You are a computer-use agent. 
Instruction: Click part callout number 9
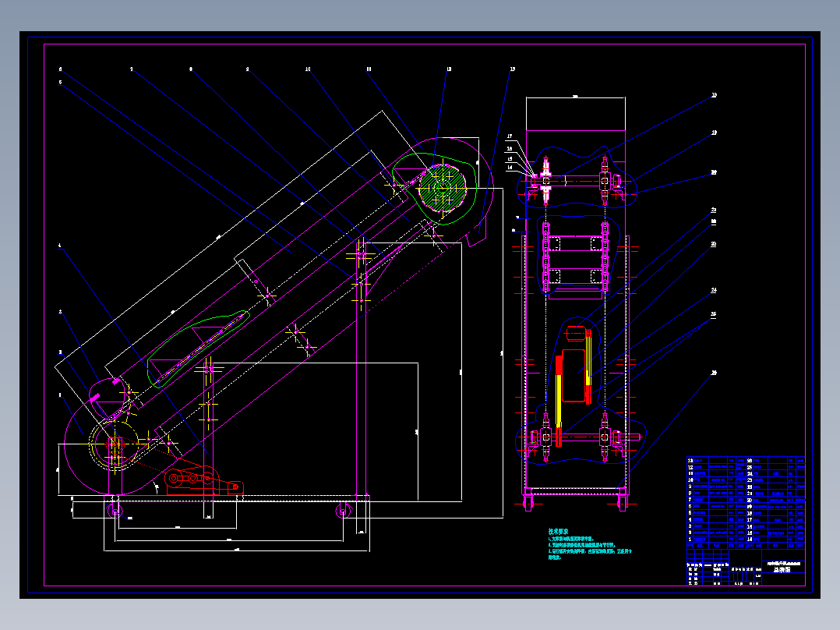(x=247, y=69)
